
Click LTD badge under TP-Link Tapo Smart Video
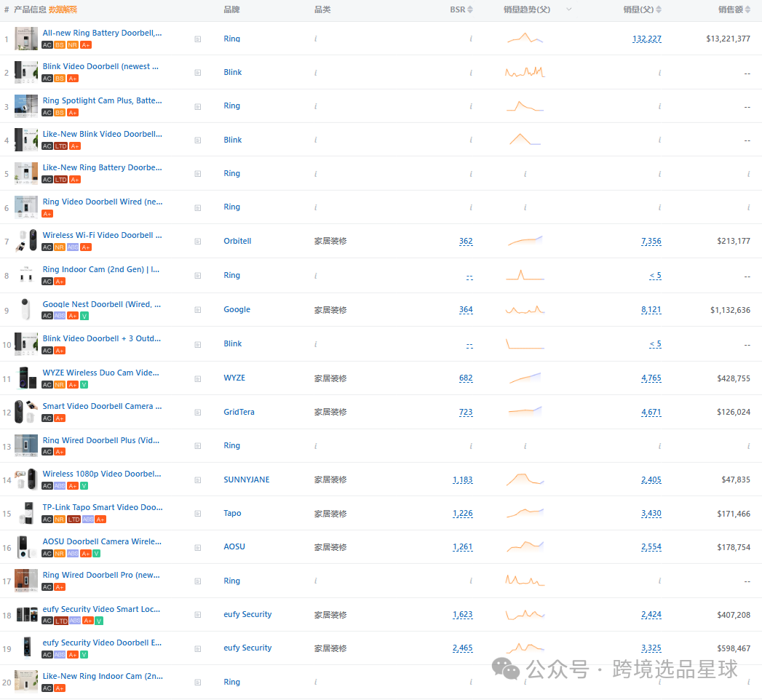click(74, 520)
